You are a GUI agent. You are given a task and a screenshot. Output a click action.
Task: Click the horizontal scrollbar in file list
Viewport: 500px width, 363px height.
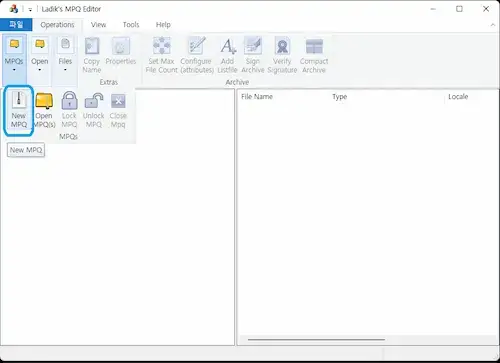[x=317, y=340]
